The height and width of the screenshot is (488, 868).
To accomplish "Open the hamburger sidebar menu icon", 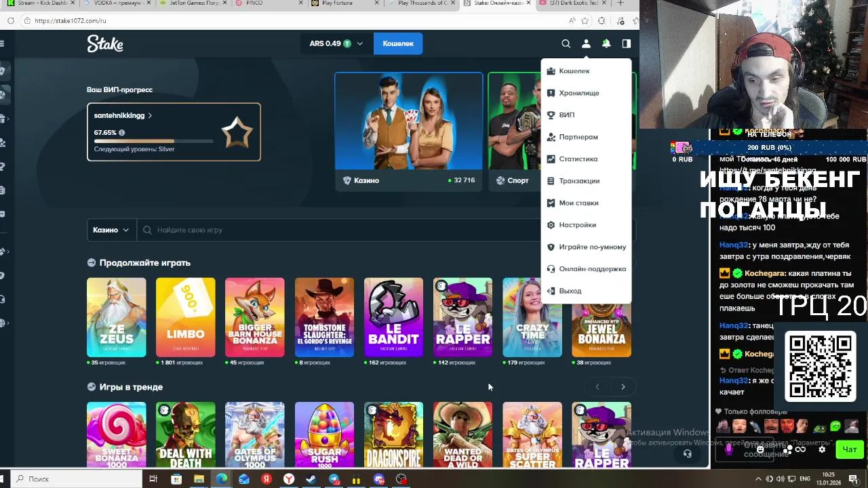I will click(3, 43).
